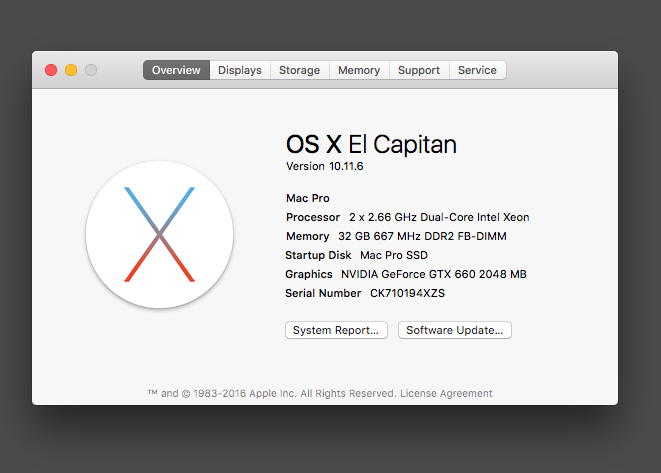Click the Memory label in specs list
Image resolution: width=661 pixels, height=473 pixels.
pos(307,236)
